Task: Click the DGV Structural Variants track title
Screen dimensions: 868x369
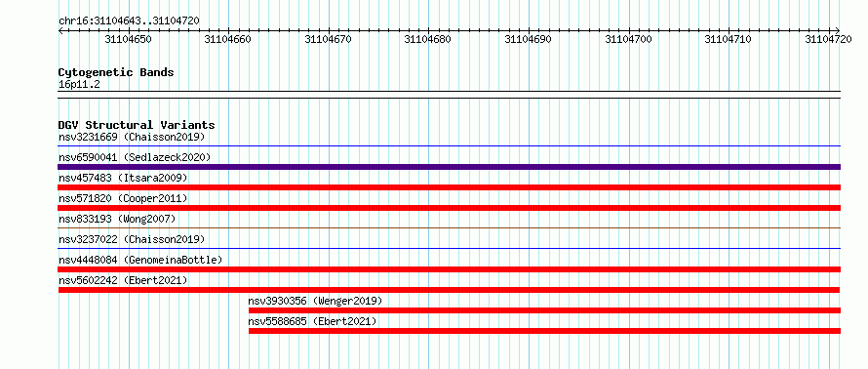Action: click(x=137, y=125)
